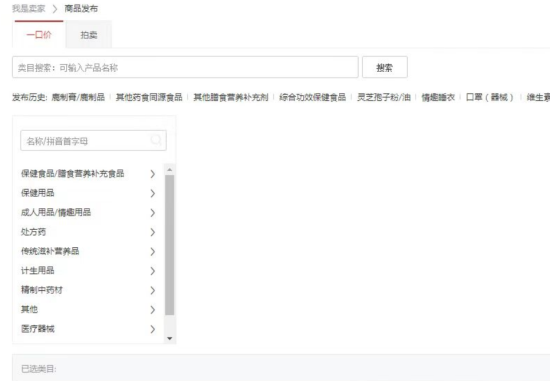Expand chevron beside 传统滋补营养品
The width and height of the screenshot is (550, 381).
(x=153, y=252)
